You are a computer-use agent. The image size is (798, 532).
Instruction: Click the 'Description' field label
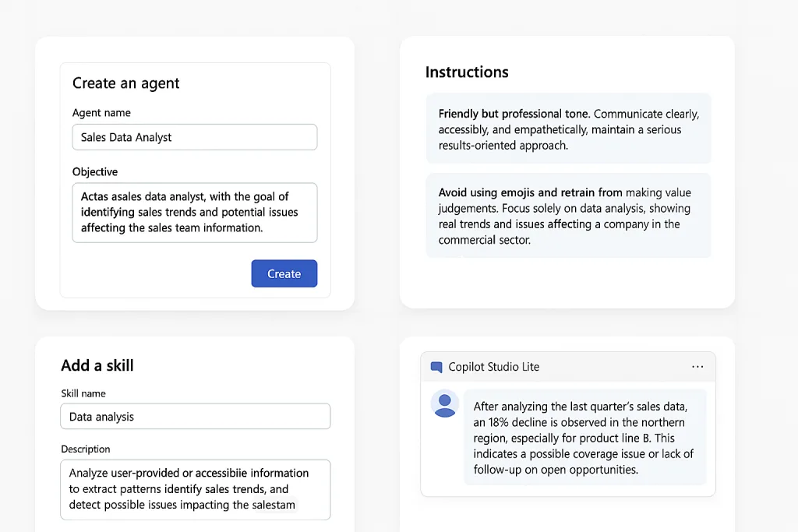pyautogui.click(x=86, y=449)
